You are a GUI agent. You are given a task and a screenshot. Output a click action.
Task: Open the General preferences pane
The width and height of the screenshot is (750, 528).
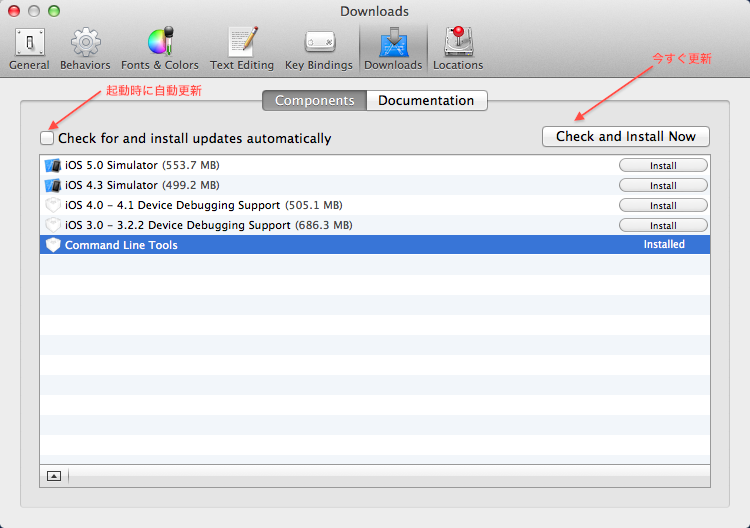coord(29,49)
